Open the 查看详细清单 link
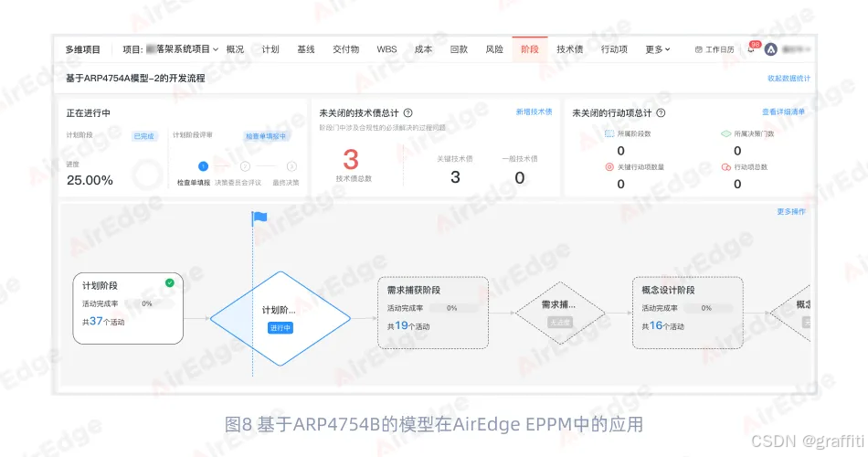The height and width of the screenshot is (457, 868). (x=783, y=112)
